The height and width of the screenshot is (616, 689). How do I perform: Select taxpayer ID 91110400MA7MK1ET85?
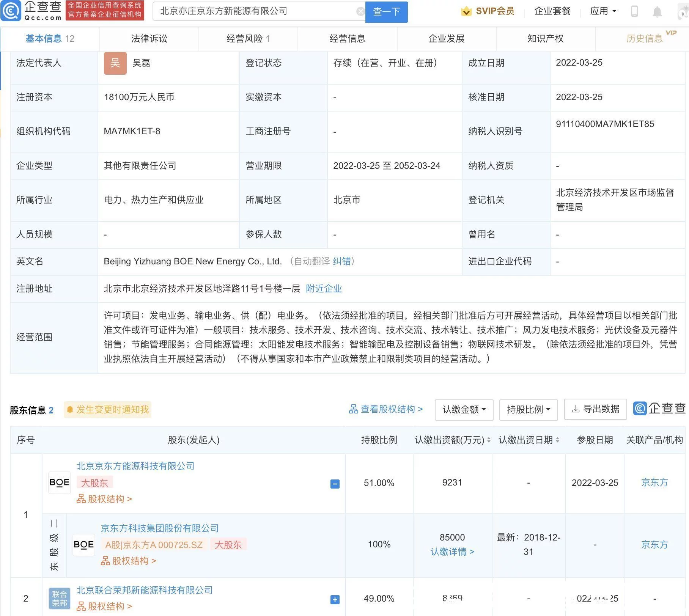pyautogui.click(x=605, y=124)
